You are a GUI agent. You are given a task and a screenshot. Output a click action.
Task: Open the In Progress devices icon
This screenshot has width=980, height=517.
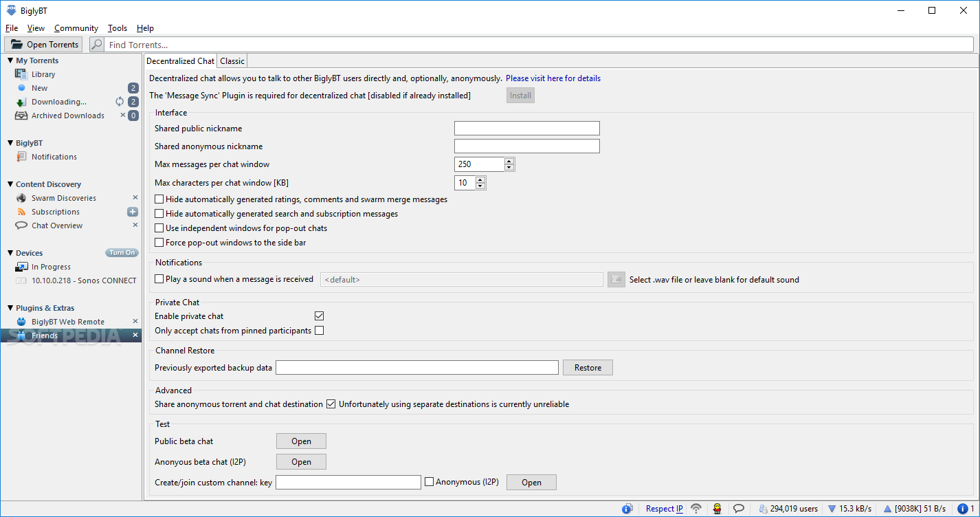21,267
